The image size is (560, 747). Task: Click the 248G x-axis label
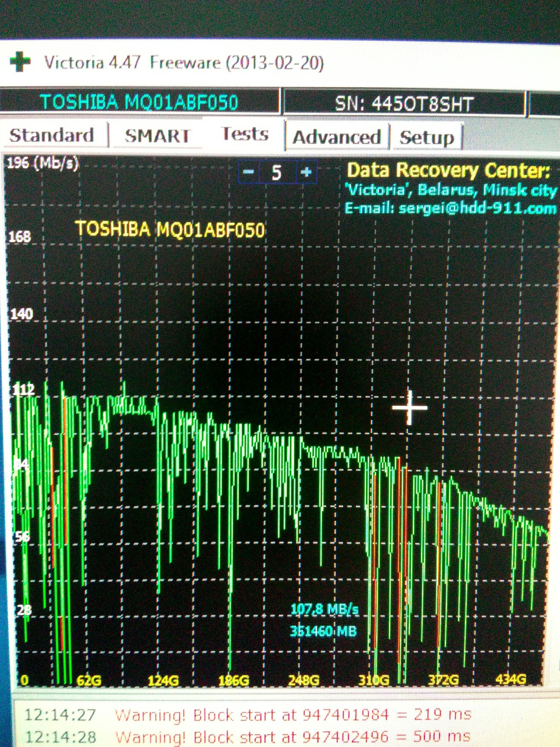point(304,680)
